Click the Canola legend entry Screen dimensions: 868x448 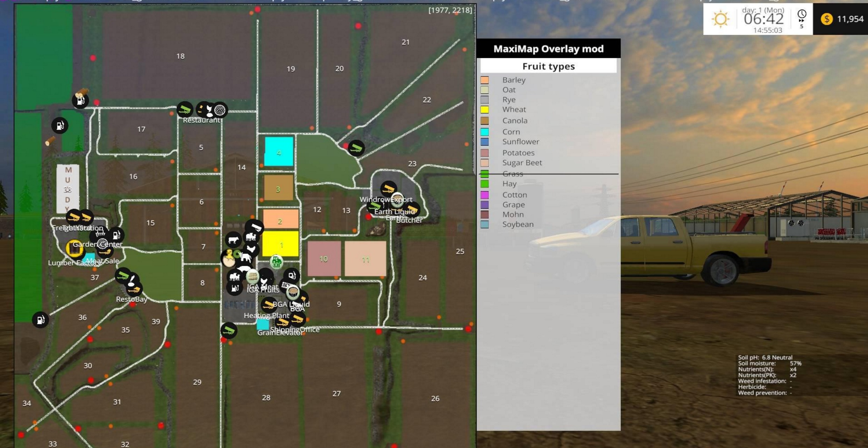pyautogui.click(x=514, y=121)
